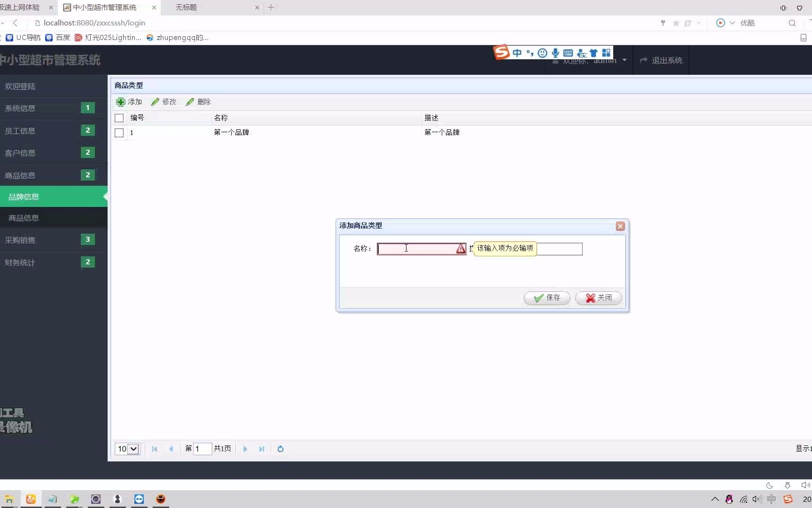Open Sogou voice input microphone icon

tap(555, 53)
